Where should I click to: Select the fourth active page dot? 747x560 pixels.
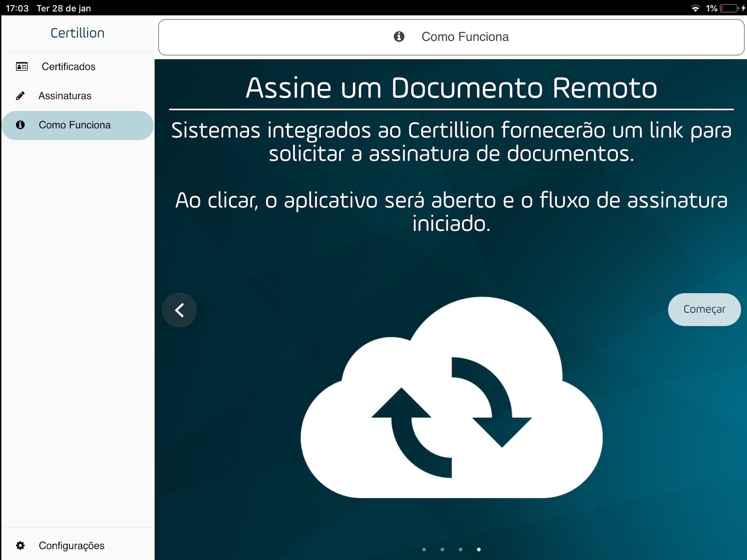pos(479,550)
